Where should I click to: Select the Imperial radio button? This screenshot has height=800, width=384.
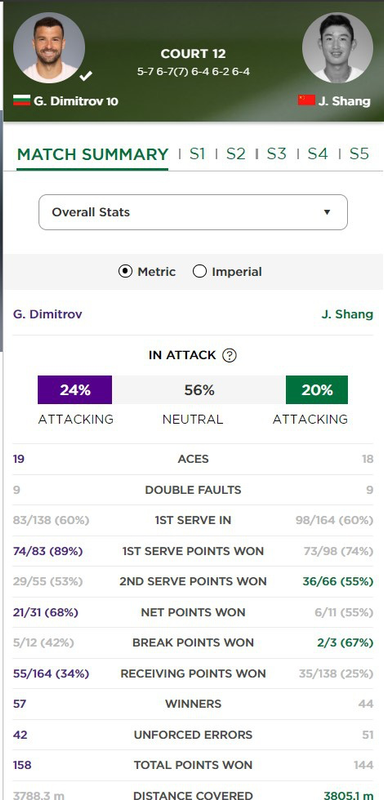(x=199, y=271)
